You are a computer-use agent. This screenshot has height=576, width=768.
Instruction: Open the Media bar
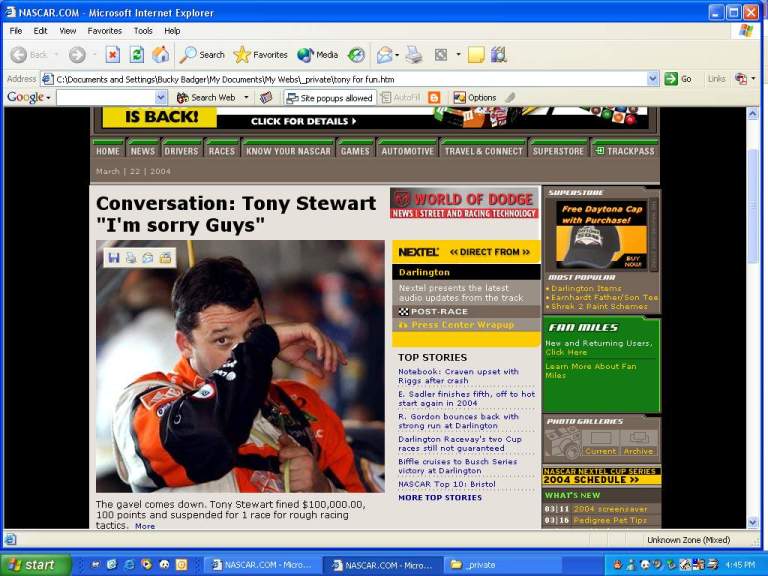(x=317, y=55)
